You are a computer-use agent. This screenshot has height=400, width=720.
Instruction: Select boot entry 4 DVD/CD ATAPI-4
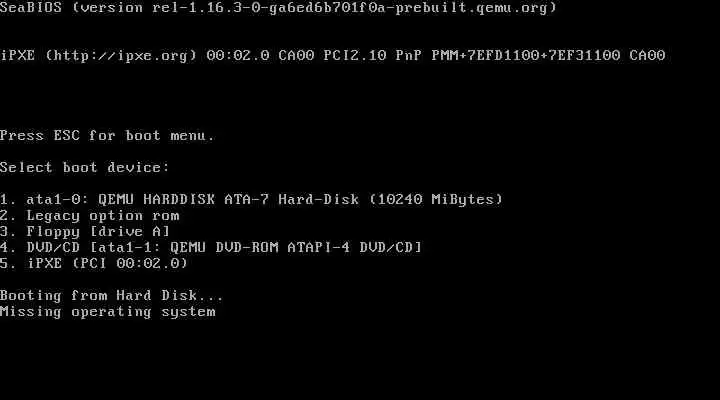211,247
